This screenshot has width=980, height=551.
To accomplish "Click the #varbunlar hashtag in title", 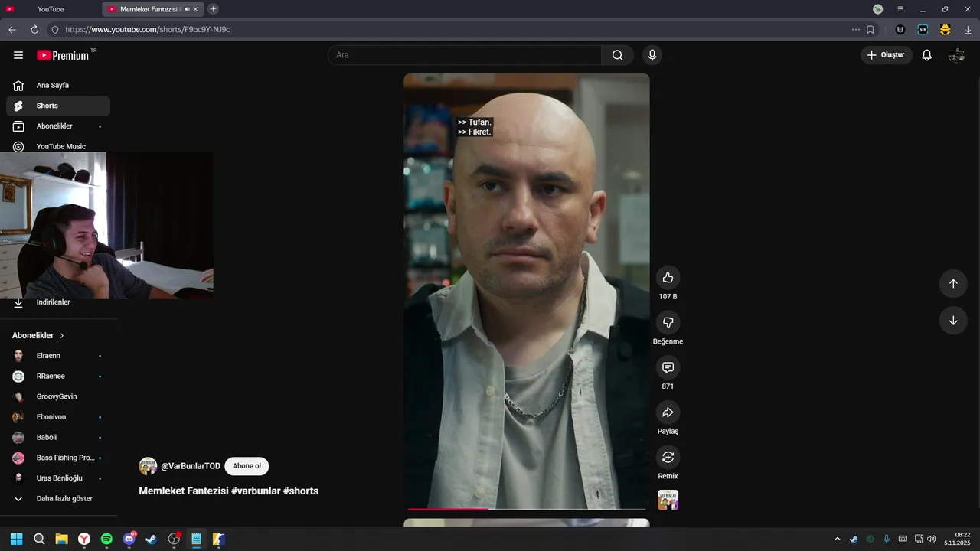I will (256, 491).
